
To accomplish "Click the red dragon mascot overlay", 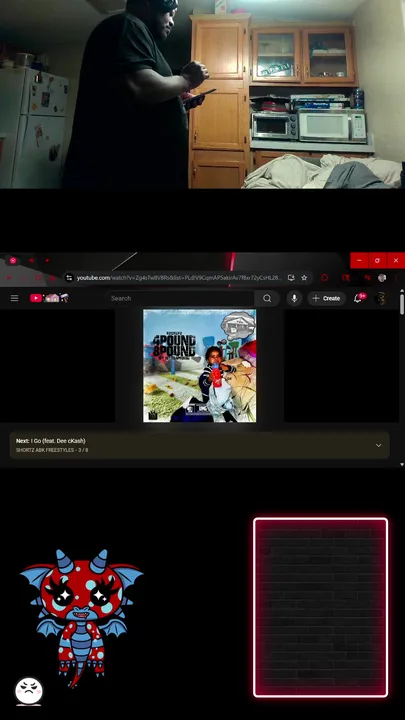I will tap(81, 618).
